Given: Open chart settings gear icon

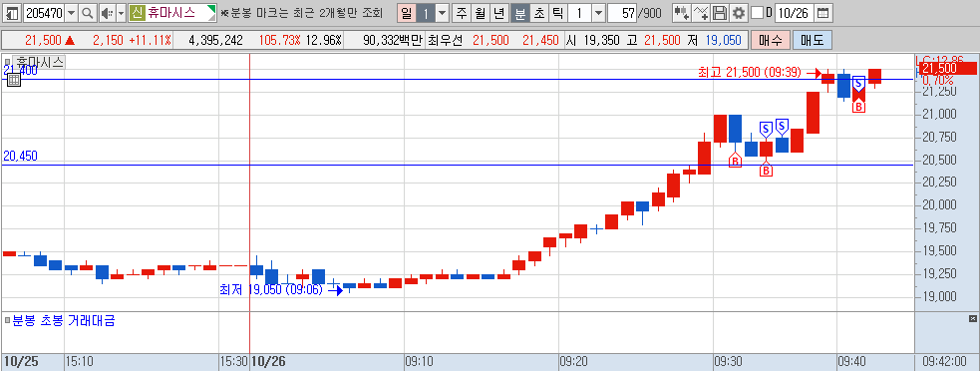Looking at the screenshot, I should (739, 13).
